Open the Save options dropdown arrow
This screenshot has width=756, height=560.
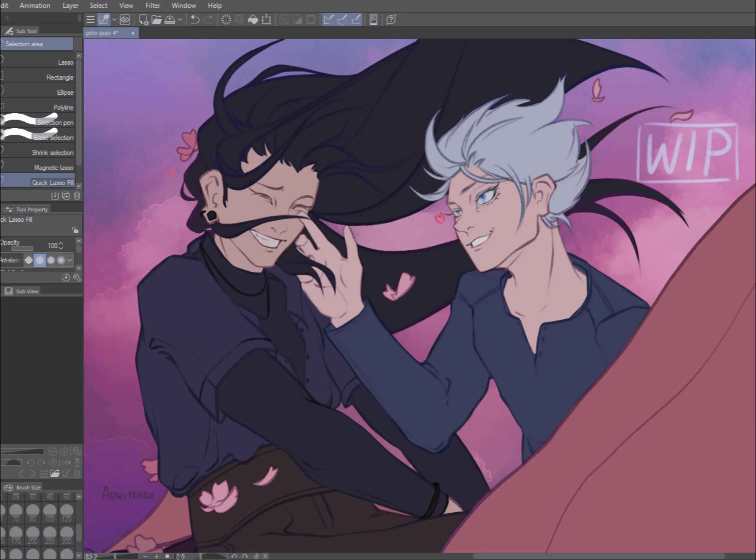pos(180,20)
